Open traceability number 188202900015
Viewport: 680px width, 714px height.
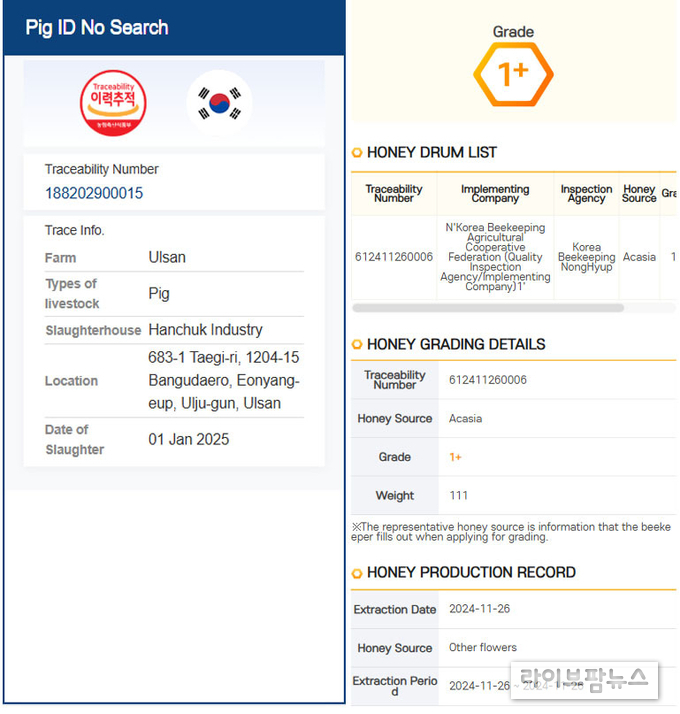pos(94,193)
